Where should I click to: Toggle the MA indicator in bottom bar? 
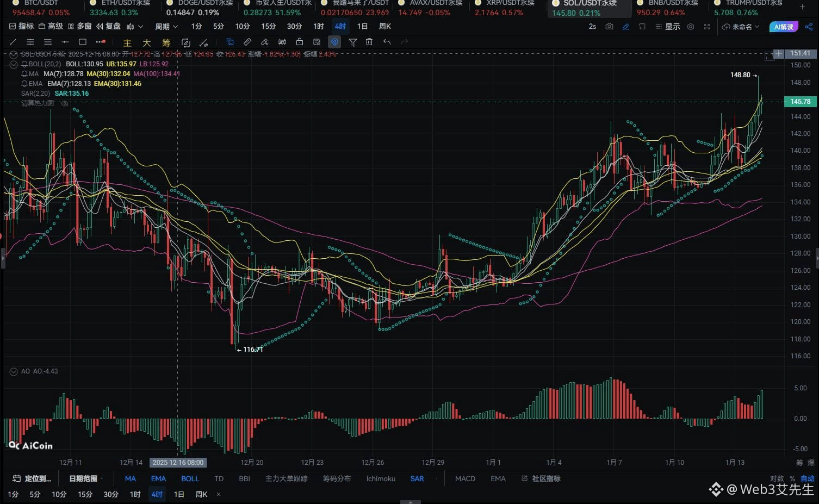[130, 478]
